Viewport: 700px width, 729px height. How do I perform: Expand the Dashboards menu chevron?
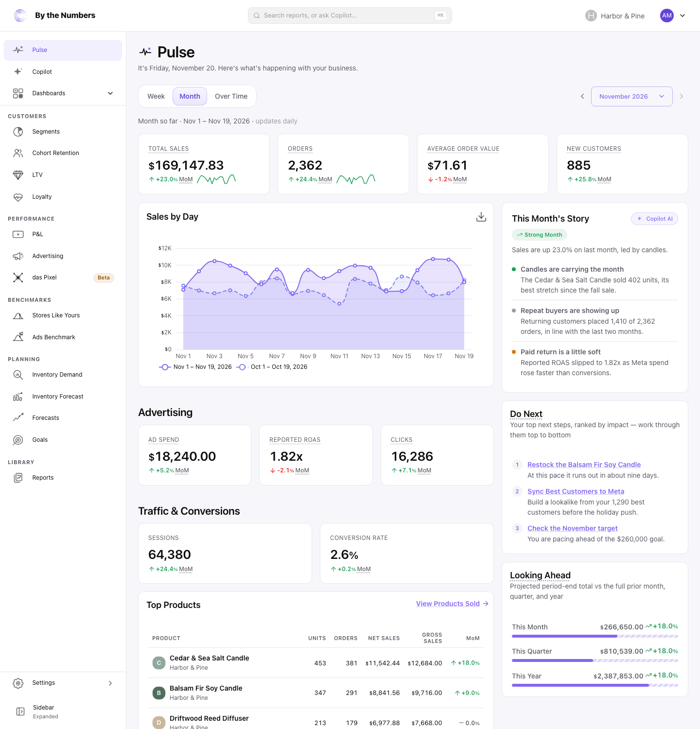pyautogui.click(x=110, y=93)
